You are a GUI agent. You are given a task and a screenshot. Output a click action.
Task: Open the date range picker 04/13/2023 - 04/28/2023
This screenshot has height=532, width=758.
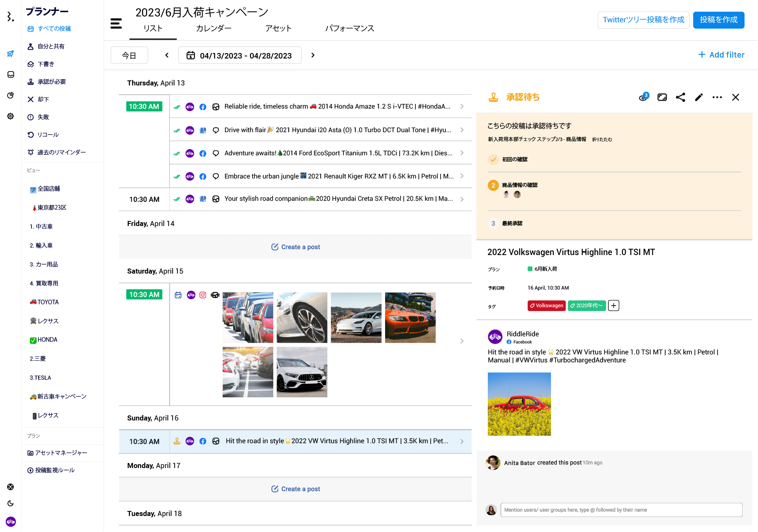pyautogui.click(x=240, y=56)
